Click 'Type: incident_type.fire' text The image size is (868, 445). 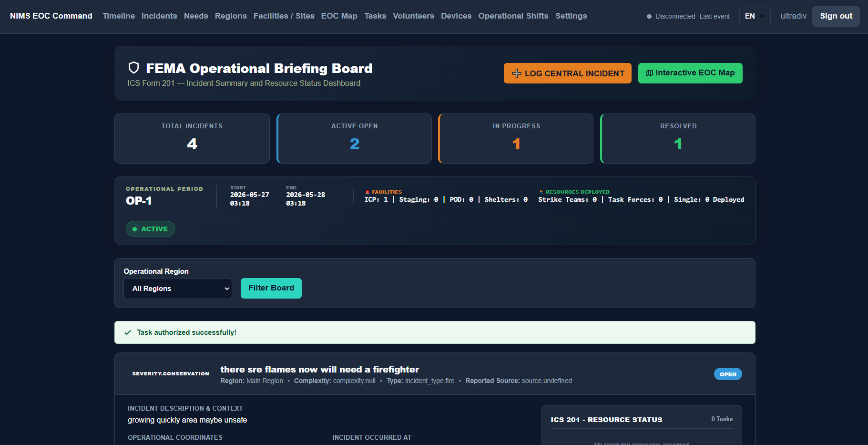pos(420,381)
